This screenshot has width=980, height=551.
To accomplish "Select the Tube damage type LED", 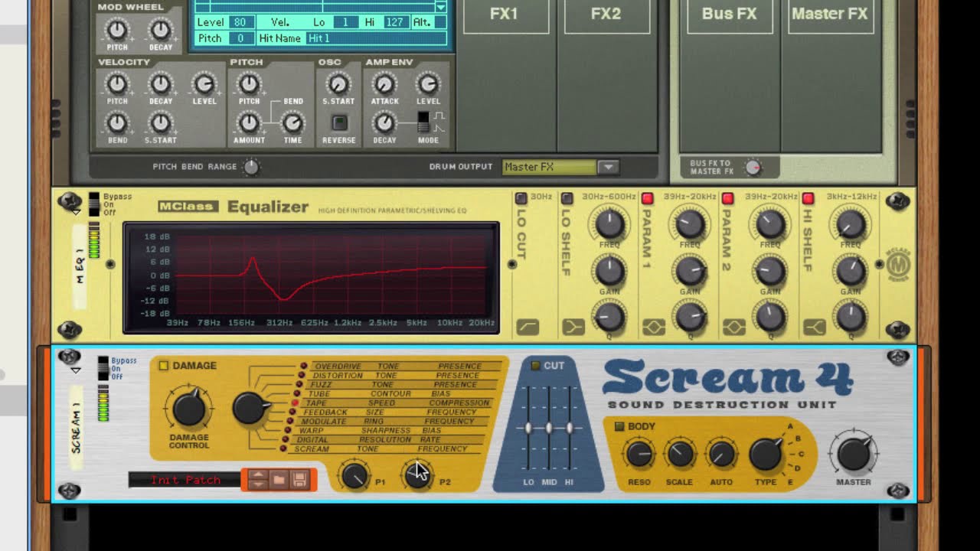I will 297,394.
